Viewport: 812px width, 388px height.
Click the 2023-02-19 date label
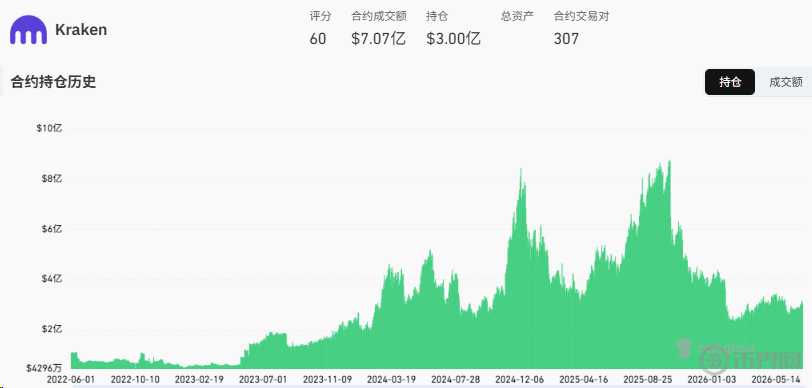[x=199, y=379]
